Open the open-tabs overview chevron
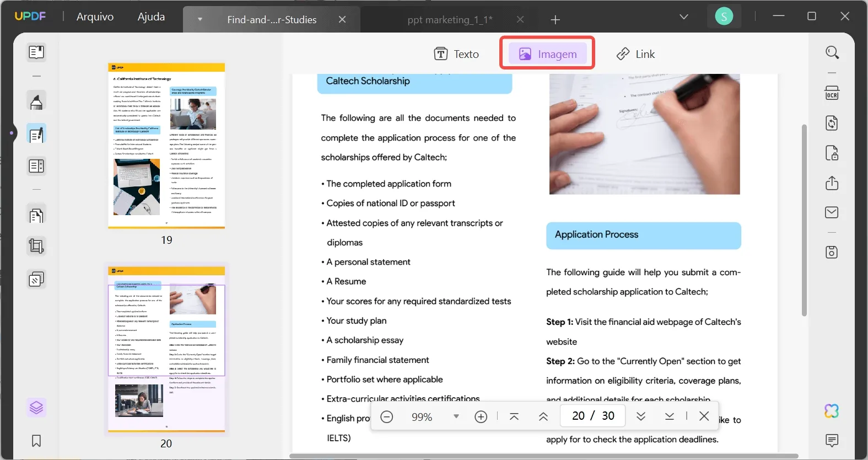This screenshot has height=460, width=868. click(684, 17)
